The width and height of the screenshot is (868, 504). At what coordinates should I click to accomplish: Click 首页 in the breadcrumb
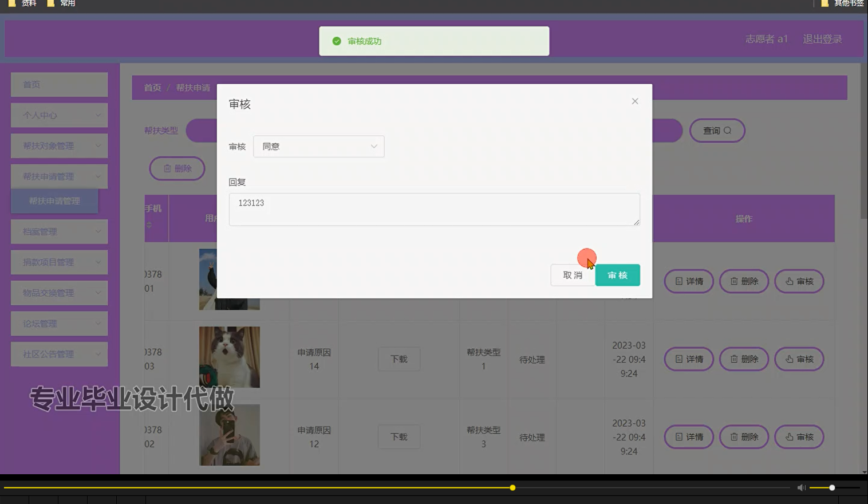point(152,88)
